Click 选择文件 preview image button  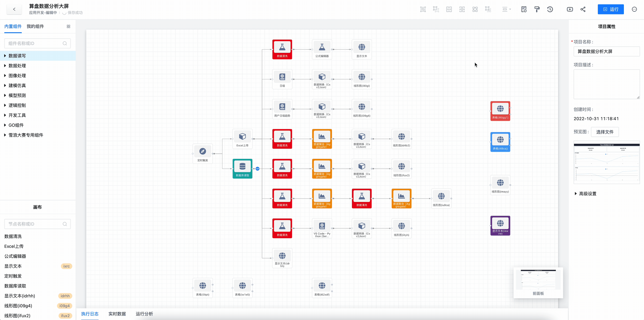(605, 132)
